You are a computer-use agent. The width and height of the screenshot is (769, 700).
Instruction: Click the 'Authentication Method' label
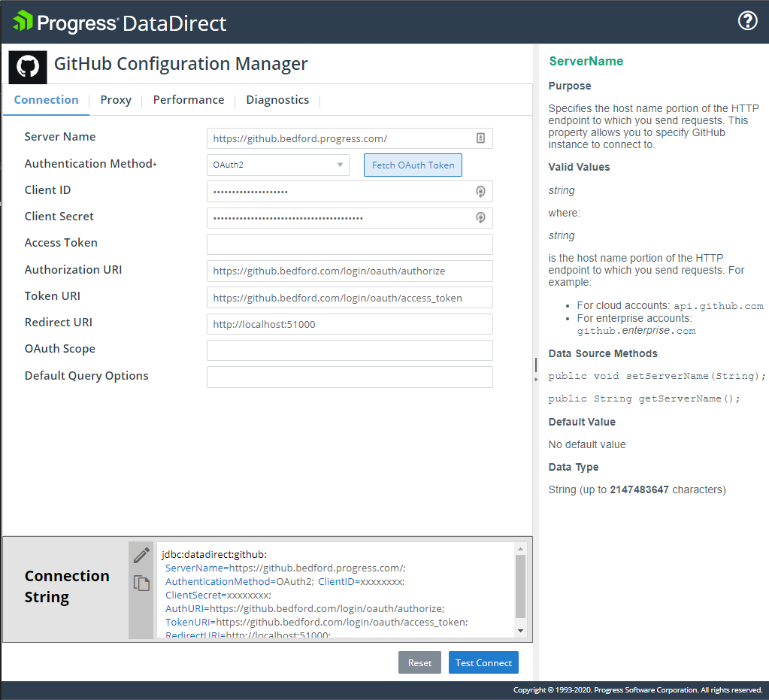pos(91,164)
